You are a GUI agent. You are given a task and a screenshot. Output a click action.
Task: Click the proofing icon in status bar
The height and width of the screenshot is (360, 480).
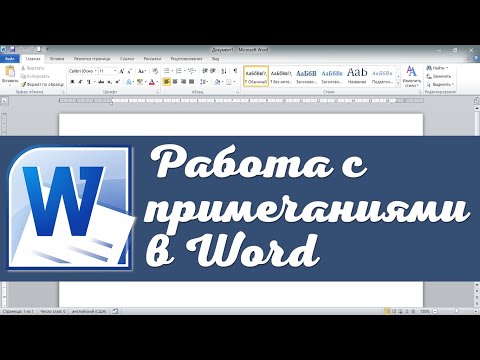tap(115, 311)
